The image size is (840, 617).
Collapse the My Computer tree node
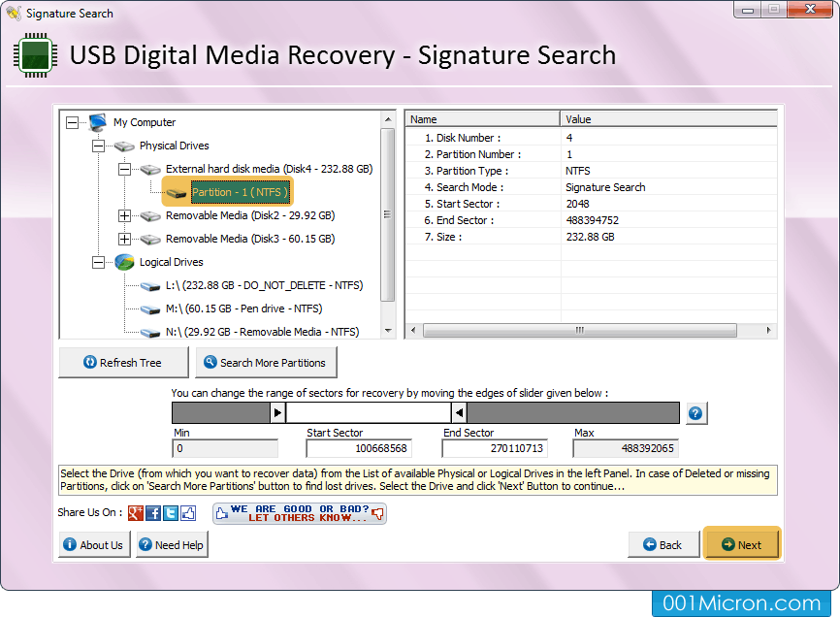(72, 122)
